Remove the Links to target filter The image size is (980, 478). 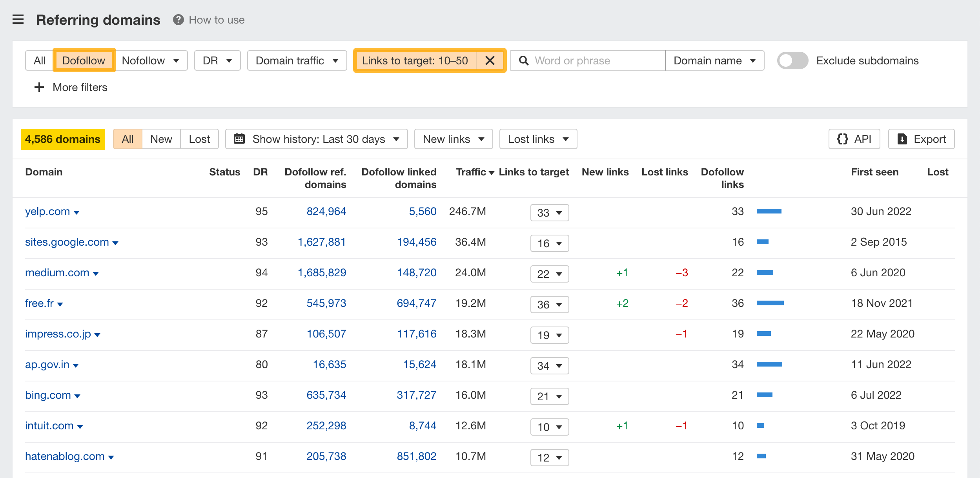(490, 60)
